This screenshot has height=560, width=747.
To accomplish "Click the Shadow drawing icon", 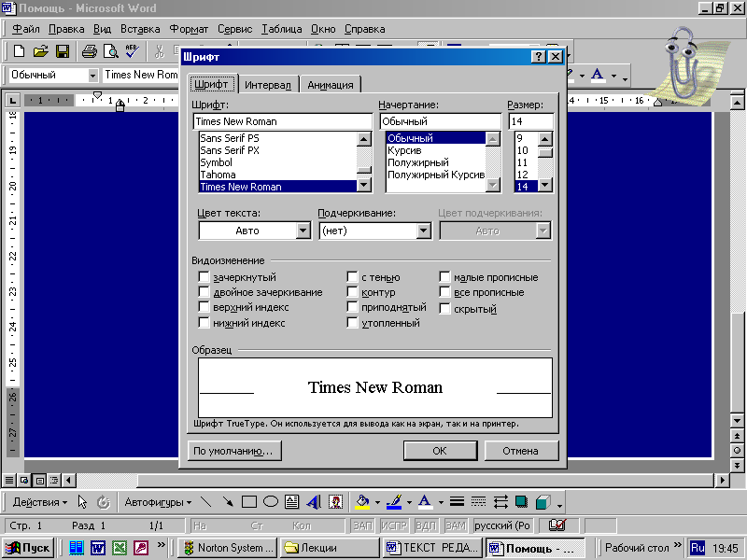I will (x=522, y=502).
